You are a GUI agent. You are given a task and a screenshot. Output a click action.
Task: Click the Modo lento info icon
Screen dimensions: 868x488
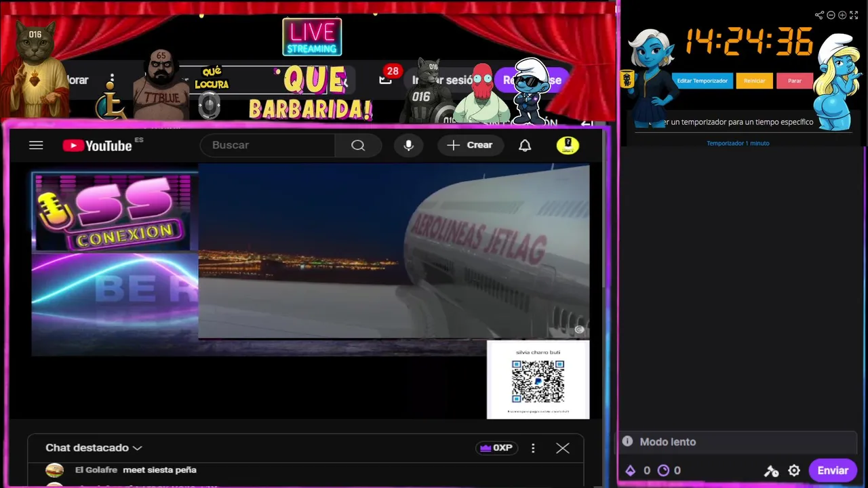tap(627, 441)
